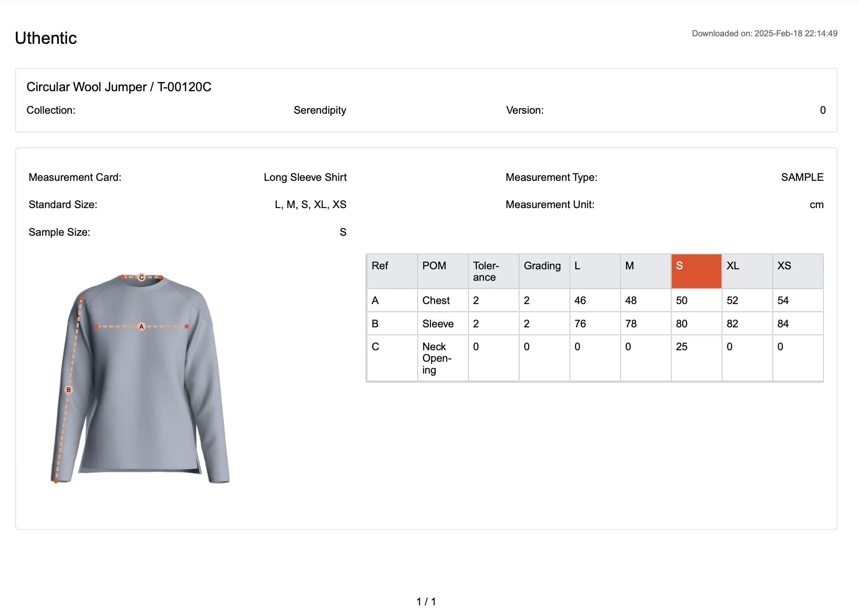
Task: Click the Sleeve L value 76
Action: click(x=595, y=324)
